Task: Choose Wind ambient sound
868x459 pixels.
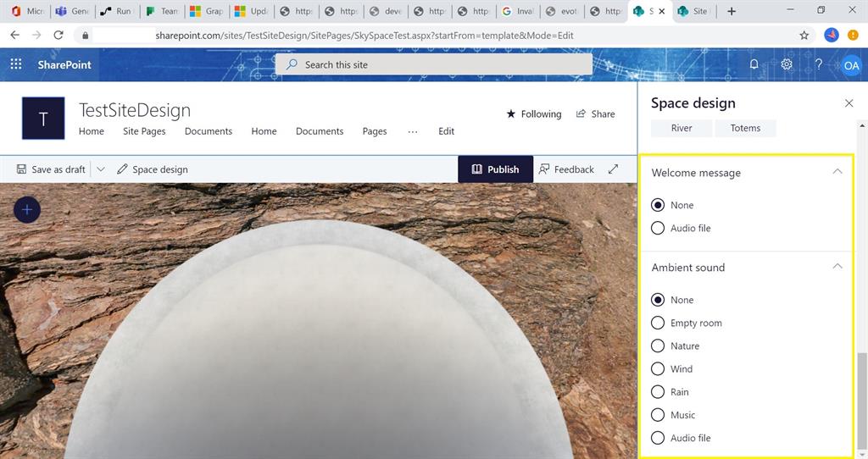Action: click(x=658, y=369)
